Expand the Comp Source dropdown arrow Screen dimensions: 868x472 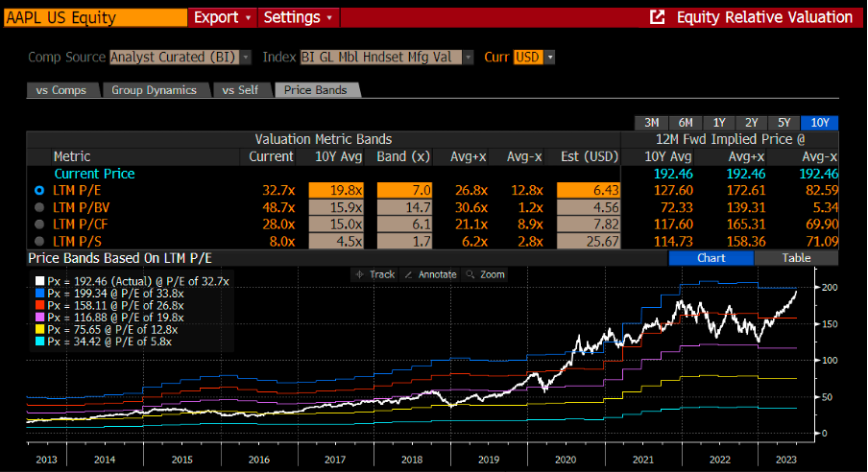pos(246,57)
